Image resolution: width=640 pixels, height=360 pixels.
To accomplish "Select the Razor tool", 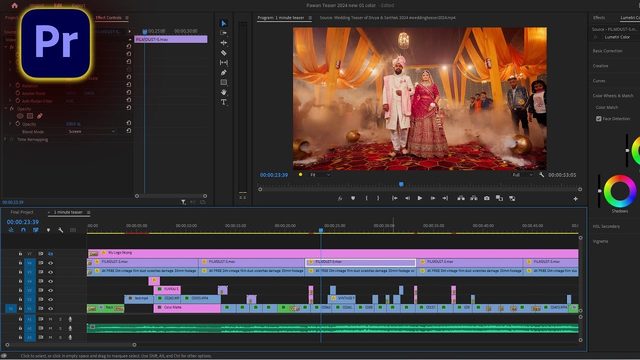I will (x=224, y=53).
